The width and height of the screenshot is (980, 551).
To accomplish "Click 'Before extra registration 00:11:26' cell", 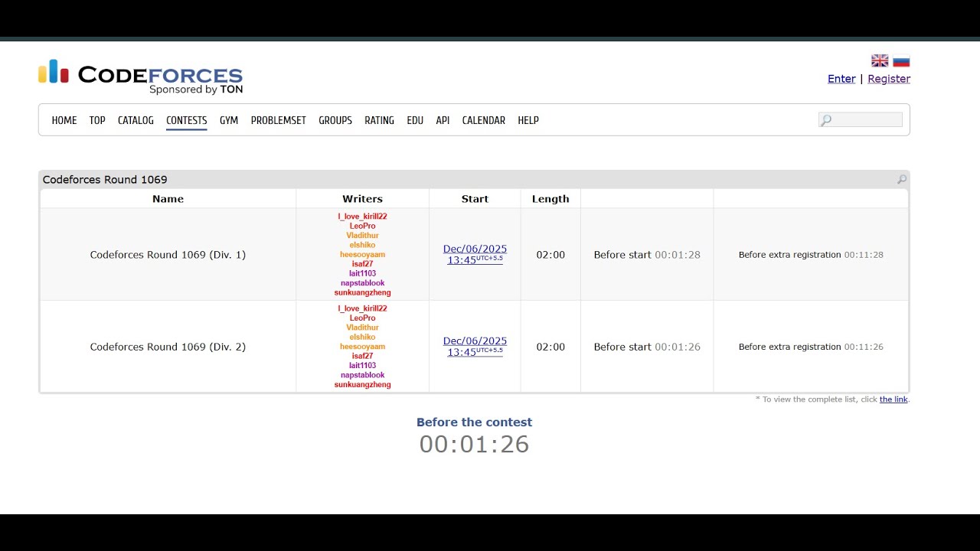I will coord(811,347).
